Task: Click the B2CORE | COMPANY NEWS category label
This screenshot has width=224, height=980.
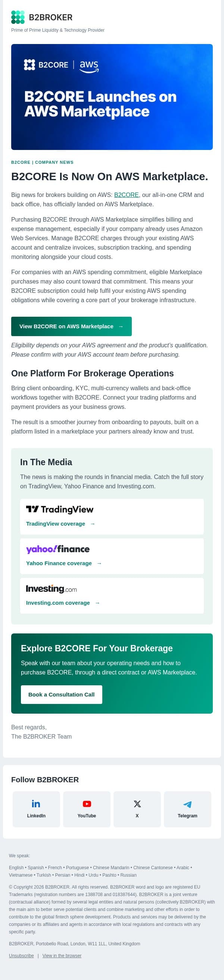Action: tap(42, 162)
